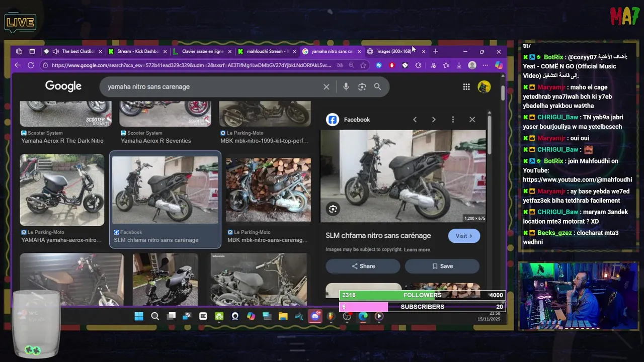This screenshot has height=362, width=644.
Task: Click the Google results page scrollbar
Action: [503, 93]
